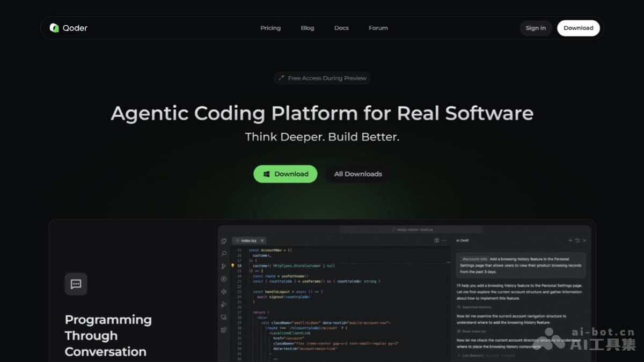Expand the List directory step
The image size is (644, 362).
tap(473, 355)
